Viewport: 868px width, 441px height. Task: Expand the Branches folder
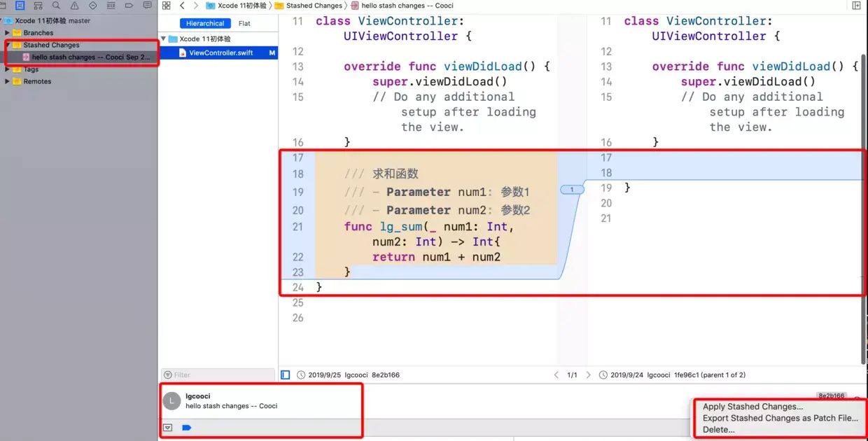8,33
